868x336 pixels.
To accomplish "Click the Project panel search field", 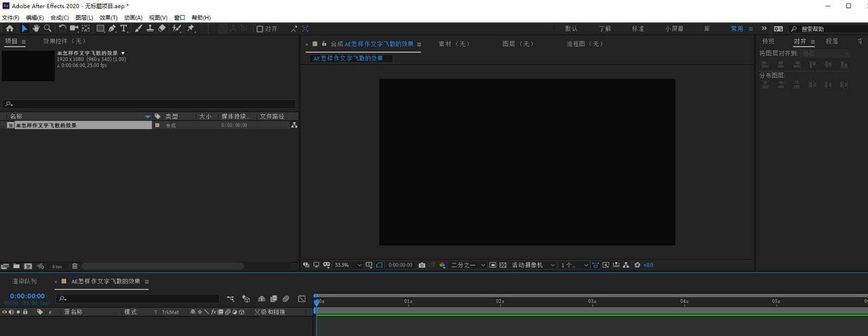I will (149, 104).
